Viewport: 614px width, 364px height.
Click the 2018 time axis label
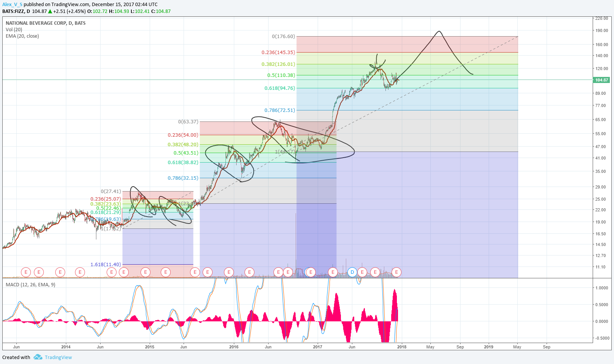click(401, 347)
